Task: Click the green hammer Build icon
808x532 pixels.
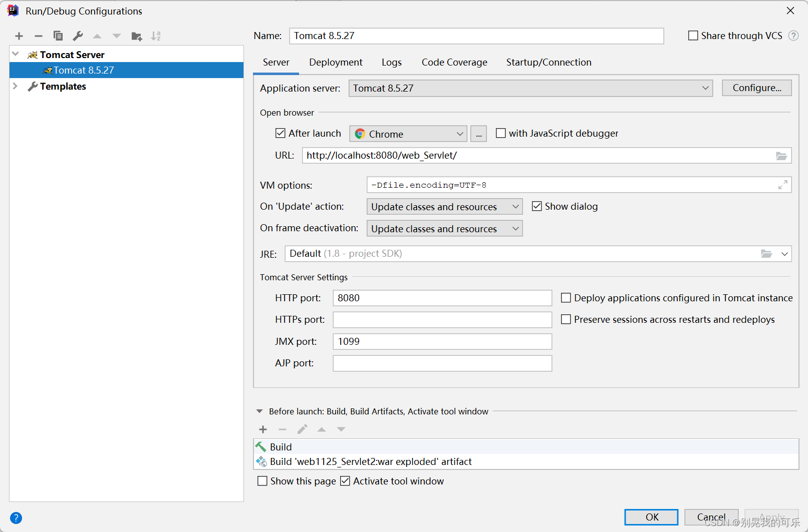Action: tap(261, 446)
